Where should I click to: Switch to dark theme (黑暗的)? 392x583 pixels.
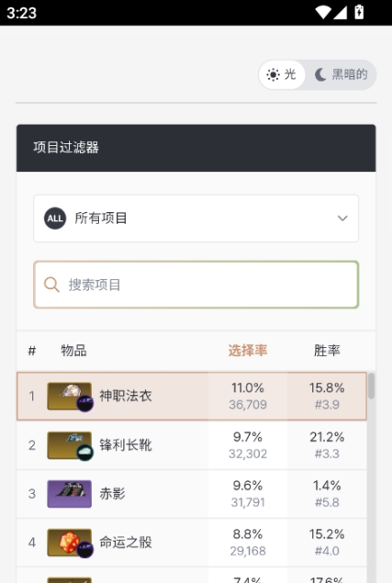pyautogui.click(x=341, y=74)
